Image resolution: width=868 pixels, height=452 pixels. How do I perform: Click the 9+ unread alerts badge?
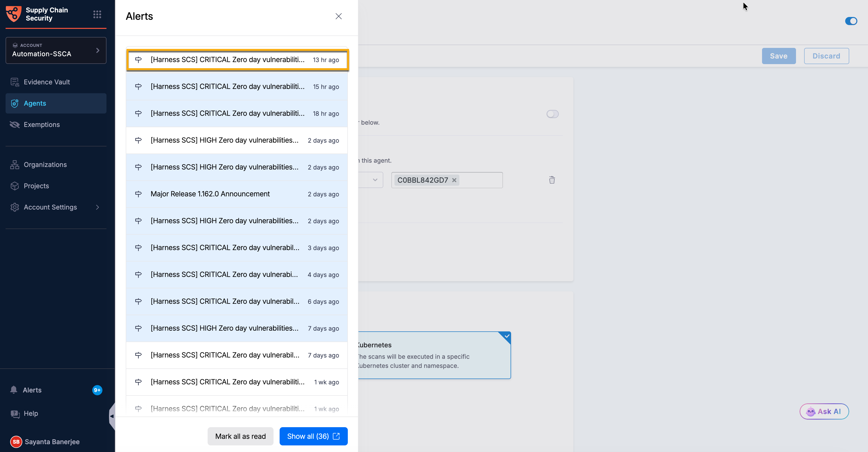click(x=97, y=390)
